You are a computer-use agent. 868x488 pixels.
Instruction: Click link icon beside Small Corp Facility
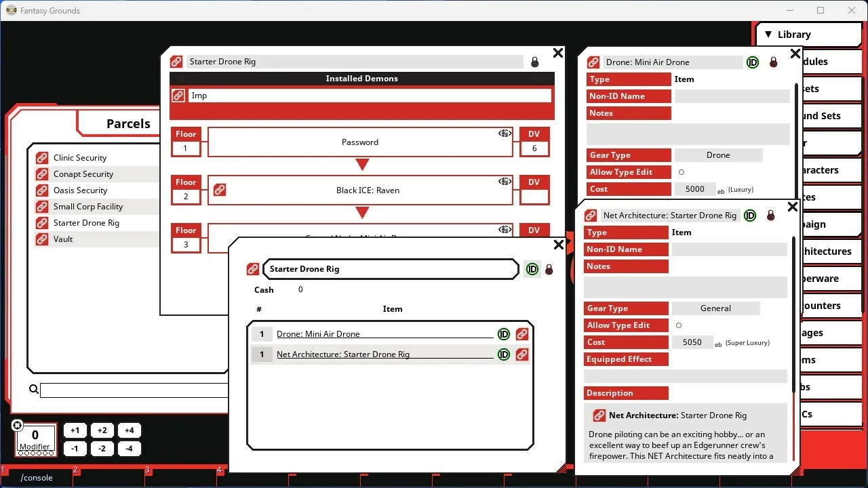(42, 207)
